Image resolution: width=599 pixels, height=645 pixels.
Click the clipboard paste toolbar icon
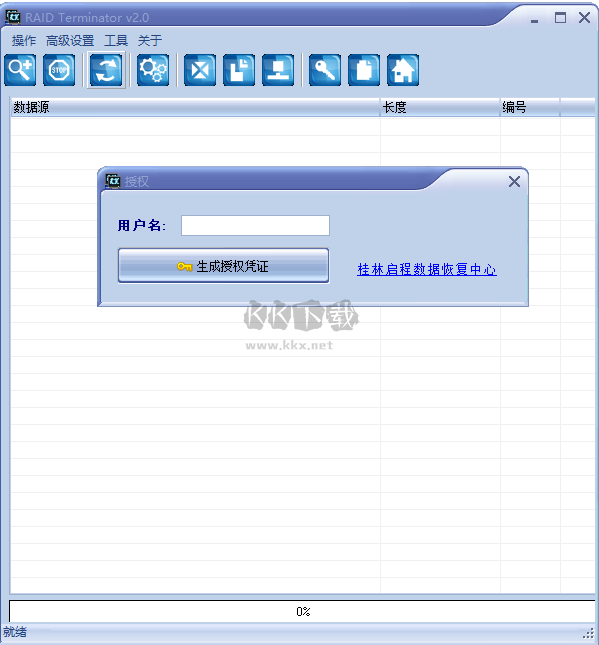pos(364,70)
